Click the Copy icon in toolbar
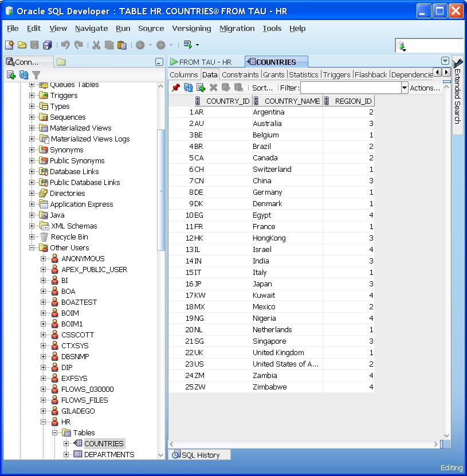 click(109, 45)
